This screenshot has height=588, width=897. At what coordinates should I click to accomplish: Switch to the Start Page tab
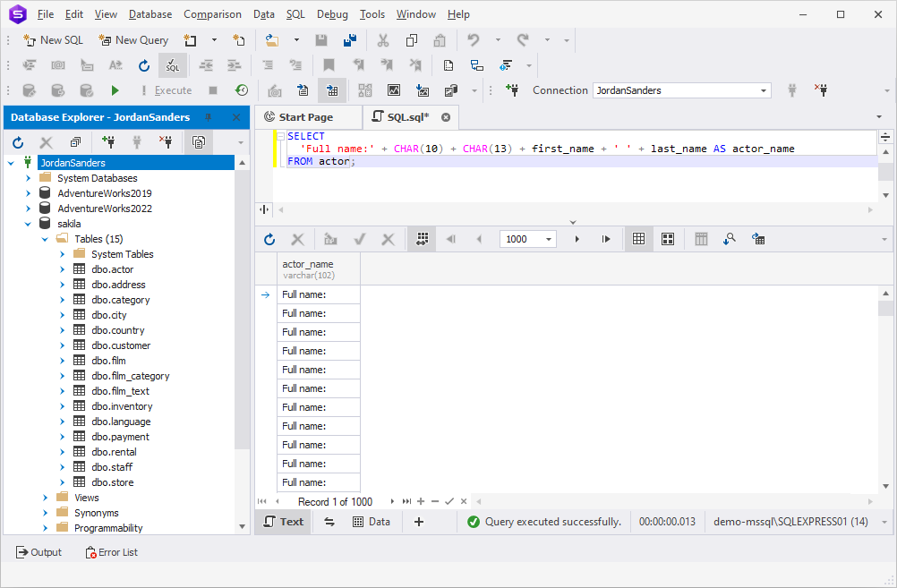299,117
